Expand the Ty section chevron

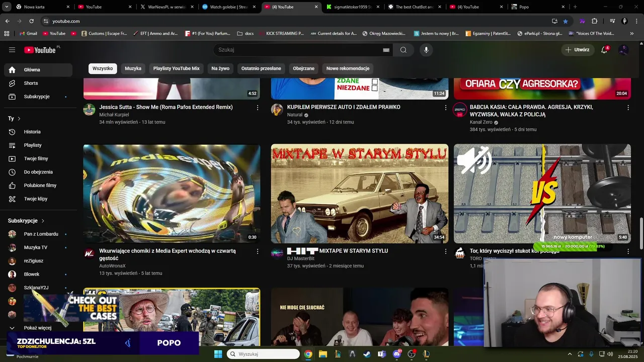coord(19,119)
